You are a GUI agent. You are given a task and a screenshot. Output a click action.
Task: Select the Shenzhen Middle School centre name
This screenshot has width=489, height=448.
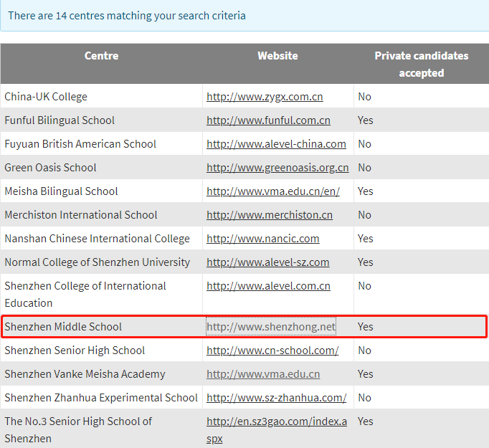click(63, 326)
